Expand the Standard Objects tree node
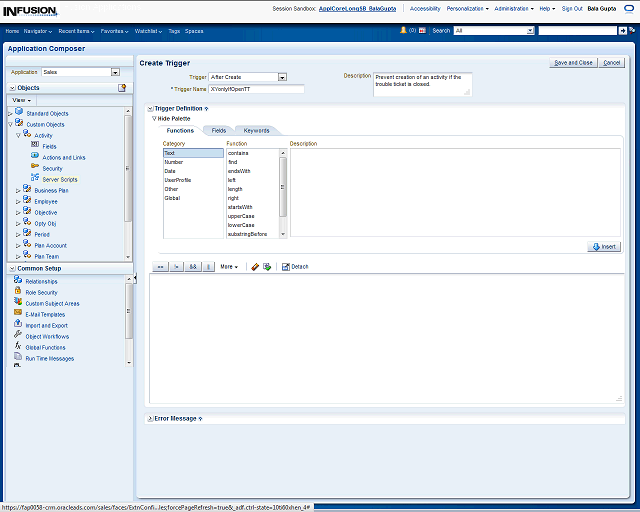640x512 pixels. point(10,113)
